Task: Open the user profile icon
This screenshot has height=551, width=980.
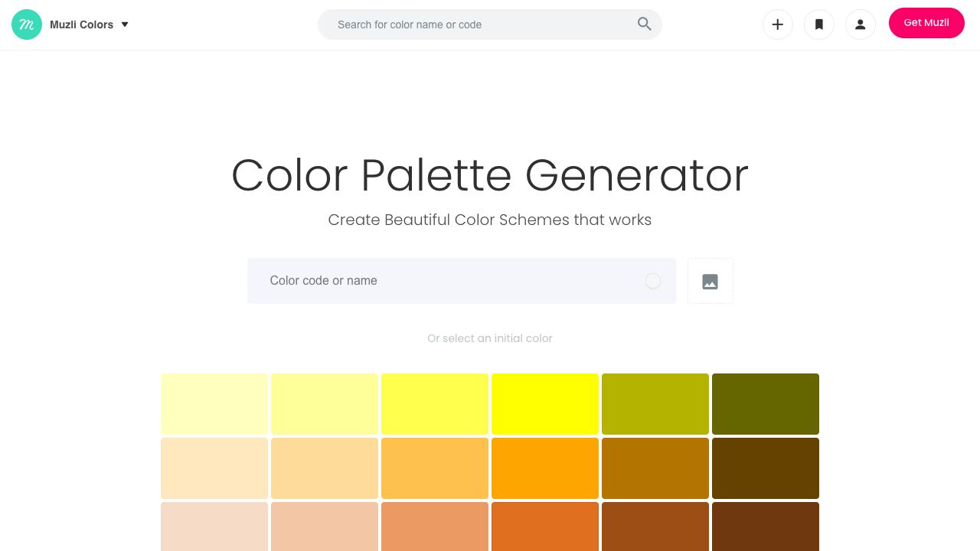Action: tap(860, 24)
